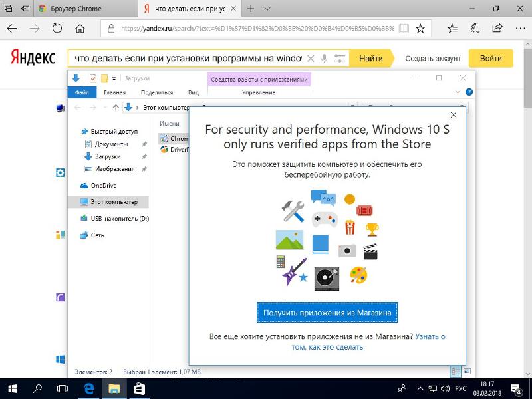
Task: Open the Edge favorites hub
Action: (452, 29)
